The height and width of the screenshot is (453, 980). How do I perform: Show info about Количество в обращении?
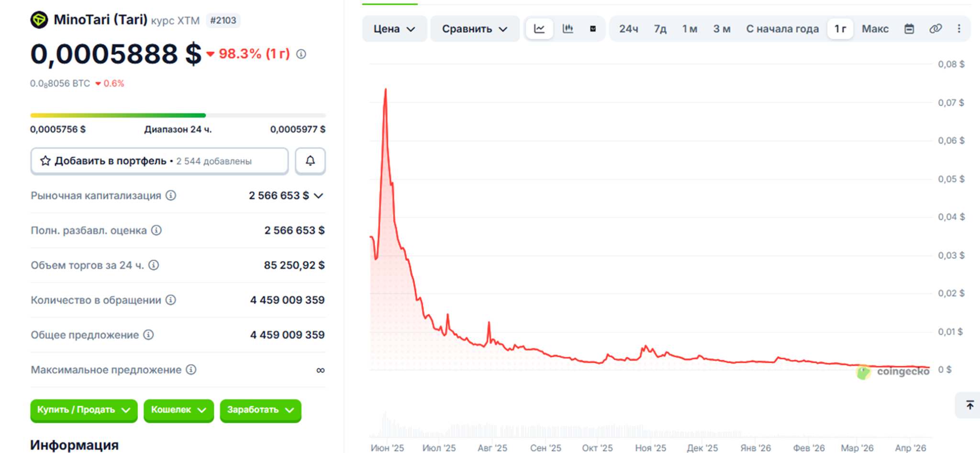(171, 300)
